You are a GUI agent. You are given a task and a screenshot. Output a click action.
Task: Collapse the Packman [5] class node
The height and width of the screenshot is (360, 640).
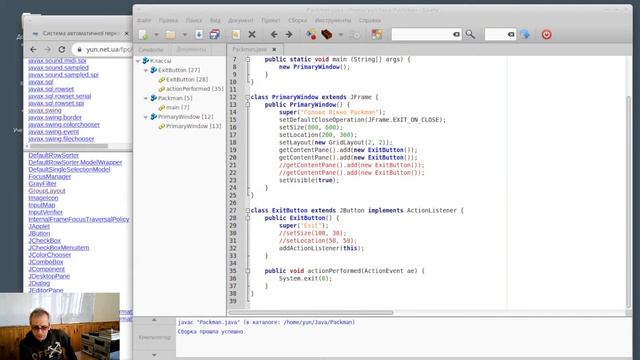pos(146,98)
